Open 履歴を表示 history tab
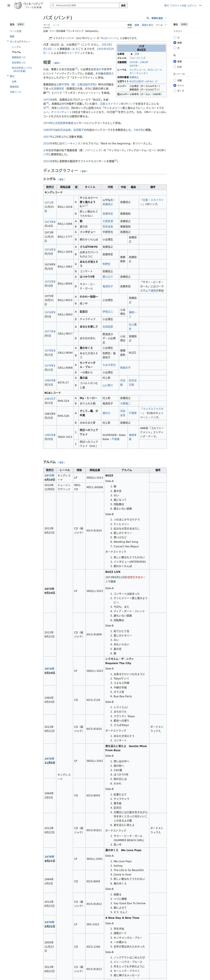The width and height of the screenshot is (210, 980). (148, 25)
